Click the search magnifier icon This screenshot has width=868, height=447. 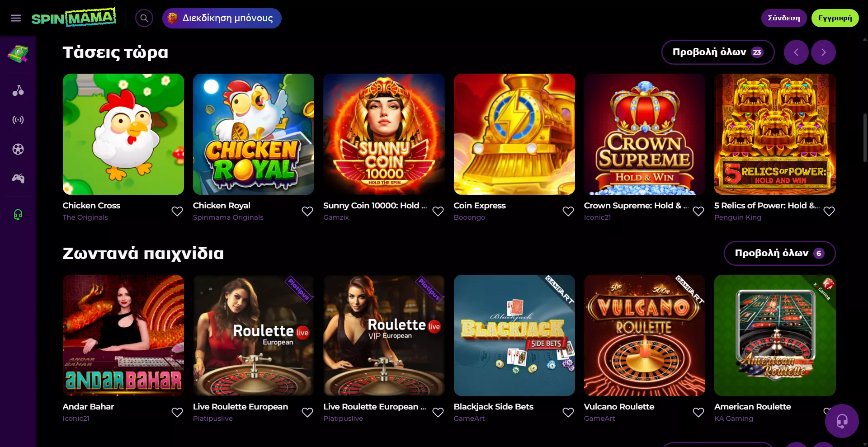144,18
